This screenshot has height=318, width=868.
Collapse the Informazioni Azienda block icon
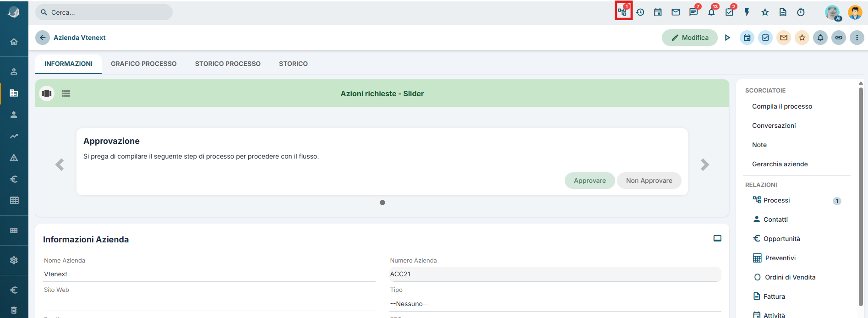717,238
